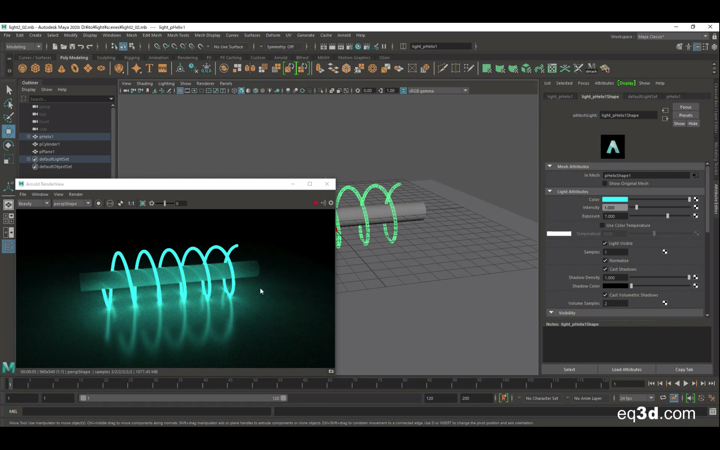Toggle the Cast Shadows checkbox
The width and height of the screenshot is (720, 450).
(605, 269)
